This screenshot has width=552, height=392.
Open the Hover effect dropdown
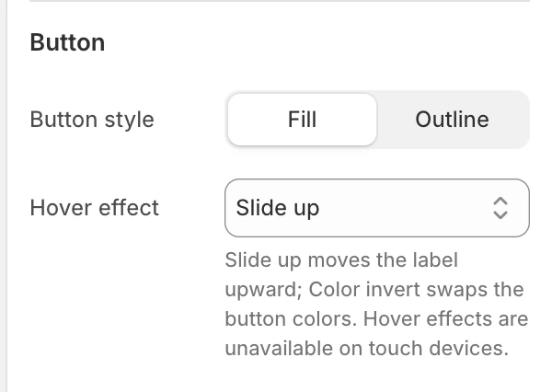(x=377, y=208)
